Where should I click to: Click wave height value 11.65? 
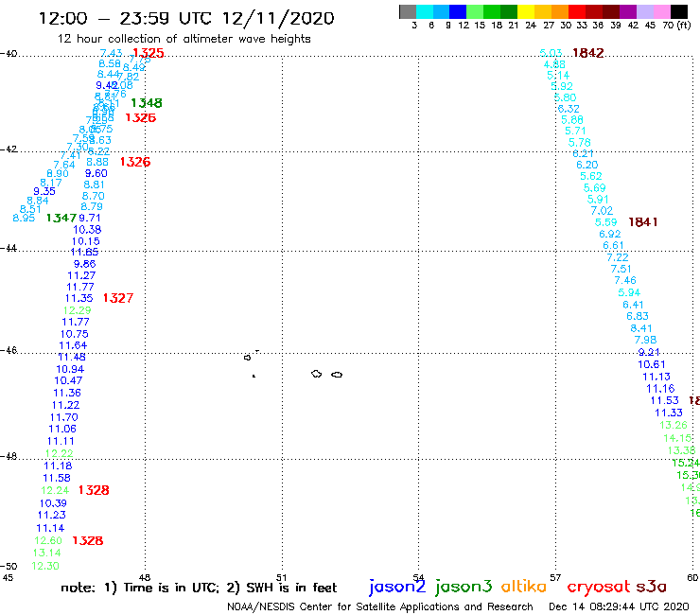point(84,252)
